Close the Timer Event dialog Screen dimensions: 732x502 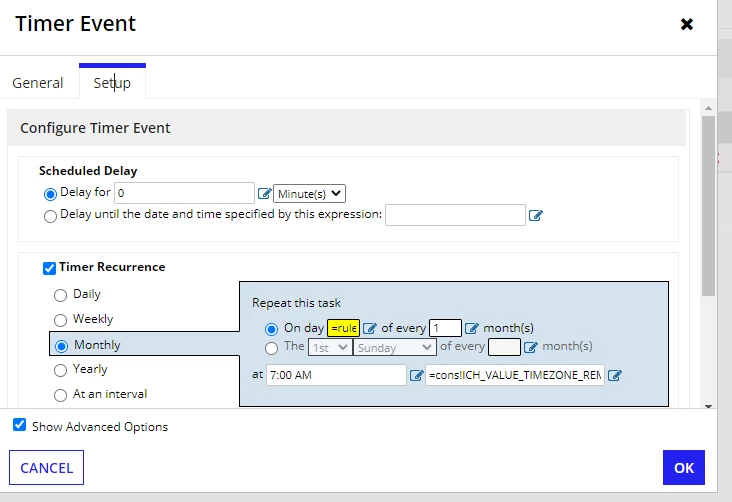click(x=687, y=24)
